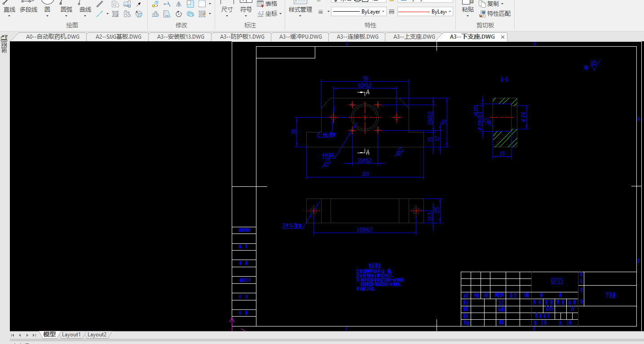Step to next layout tab arrow
Viewport: 644px width, 344px height.
click(x=27, y=335)
